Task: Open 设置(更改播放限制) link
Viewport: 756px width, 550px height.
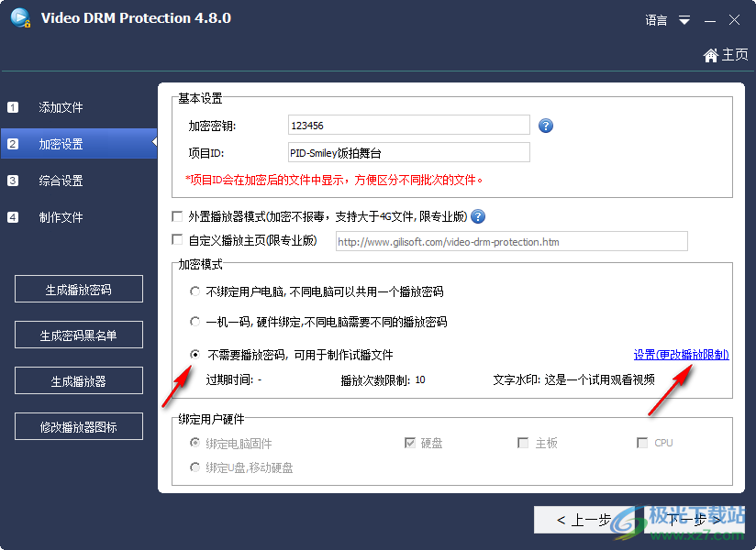Action: click(681, 355)
